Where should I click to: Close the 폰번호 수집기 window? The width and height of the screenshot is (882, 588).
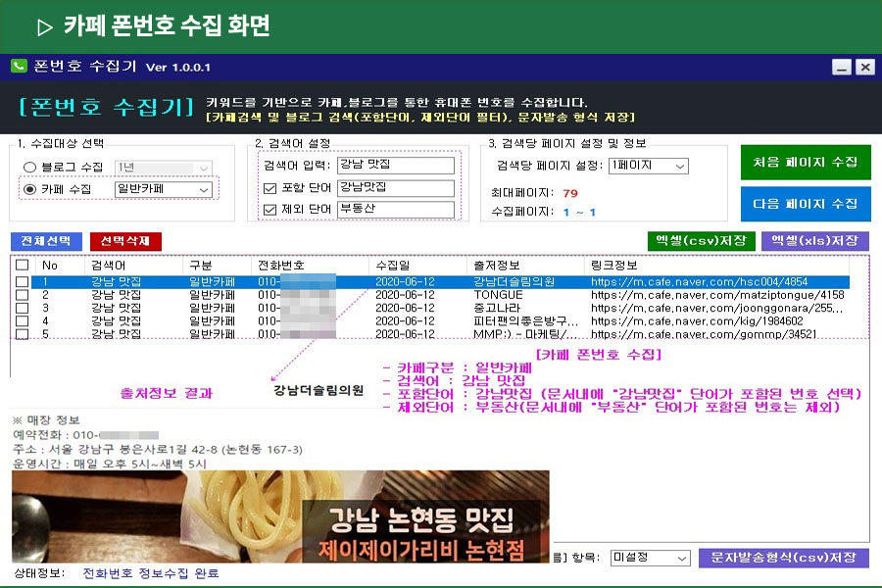[864, 67]
